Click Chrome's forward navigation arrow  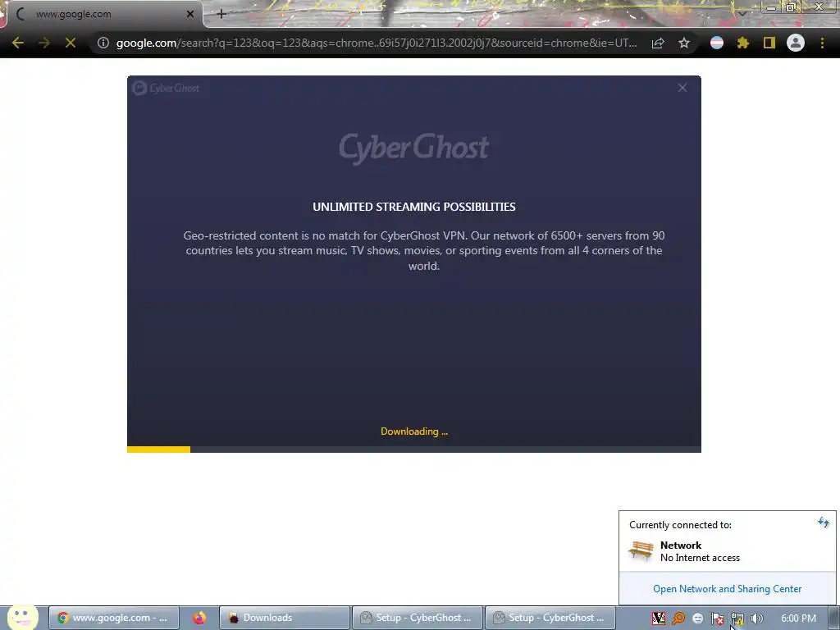click(x=44, y=43)
